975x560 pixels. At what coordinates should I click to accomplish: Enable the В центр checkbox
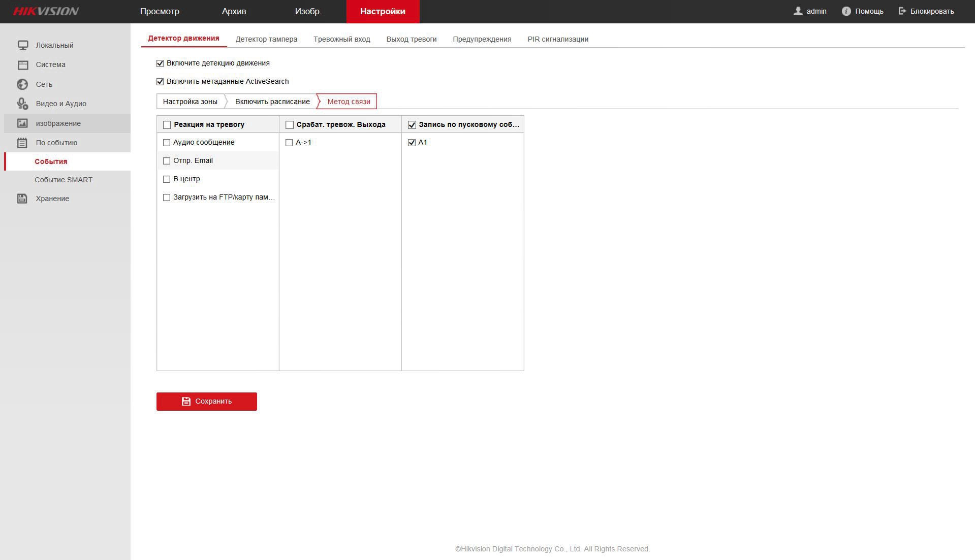pos(167,179)
